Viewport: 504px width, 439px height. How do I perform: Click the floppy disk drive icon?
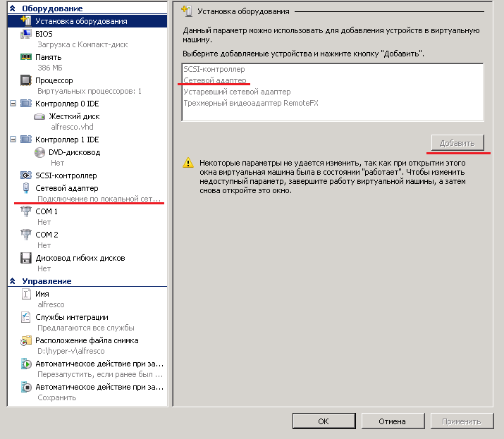pyautogui.click(x=25, y=258)
